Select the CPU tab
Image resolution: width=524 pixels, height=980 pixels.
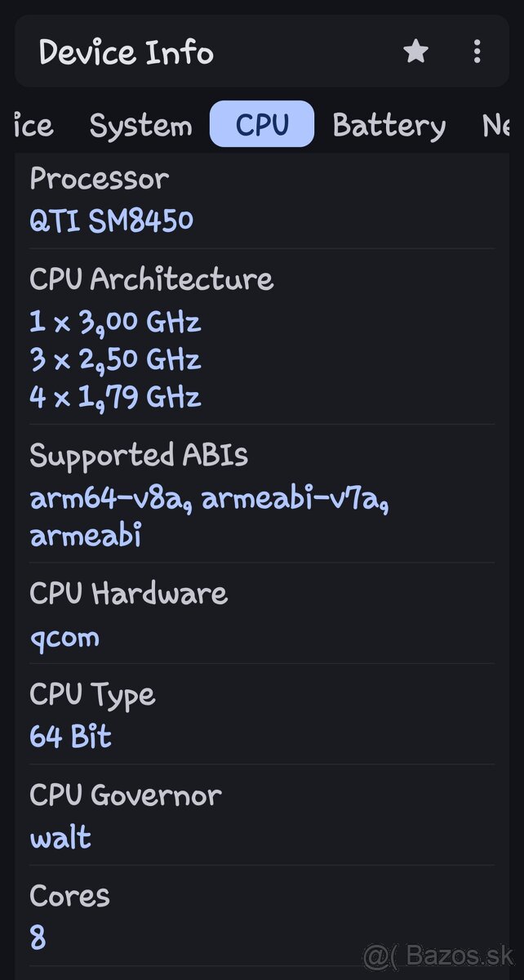pos(262,125)
